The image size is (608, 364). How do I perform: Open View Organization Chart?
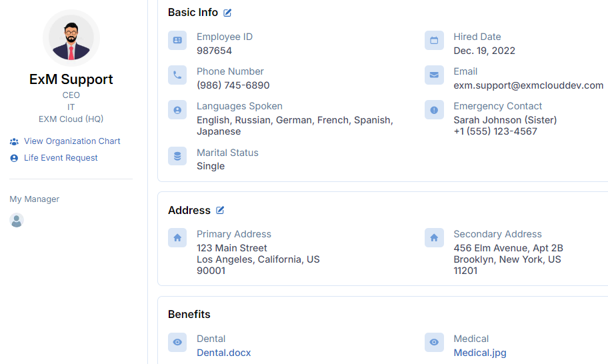pyautogui.click(x=72, y=141)
